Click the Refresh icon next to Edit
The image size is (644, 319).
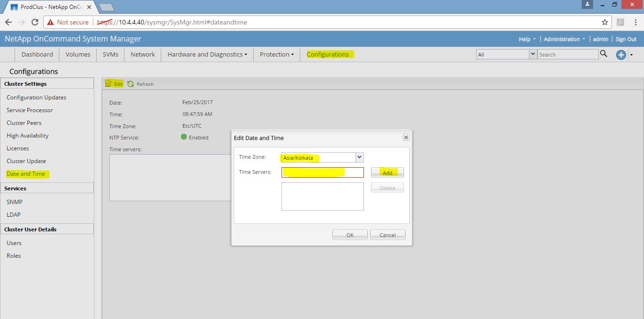130,83
